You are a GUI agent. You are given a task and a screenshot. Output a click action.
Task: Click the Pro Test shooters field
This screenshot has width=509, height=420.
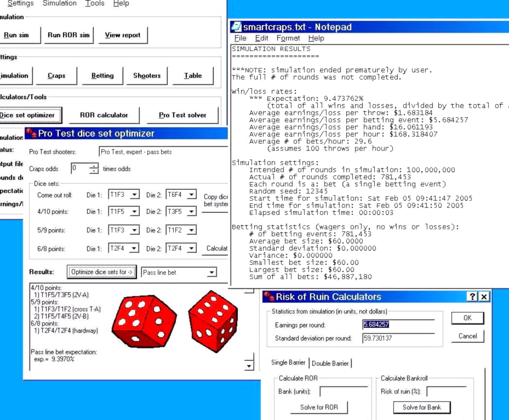(x=163, y=152)
